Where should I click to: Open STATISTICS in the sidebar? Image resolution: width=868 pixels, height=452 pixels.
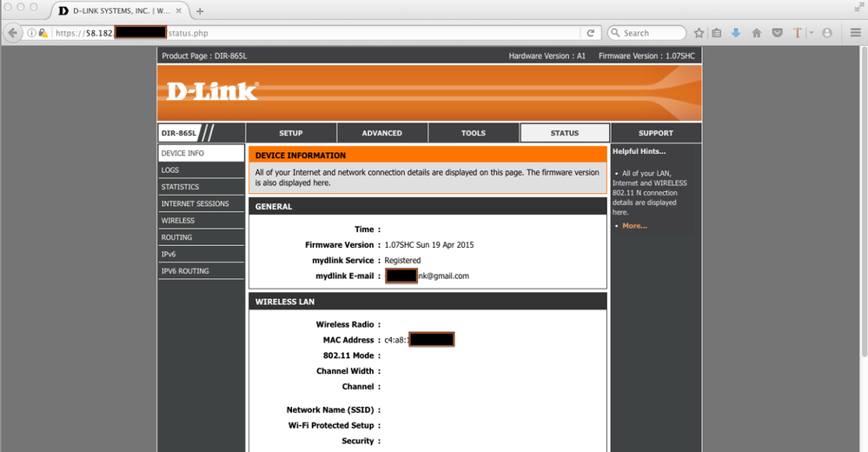(x=201, y=187)
